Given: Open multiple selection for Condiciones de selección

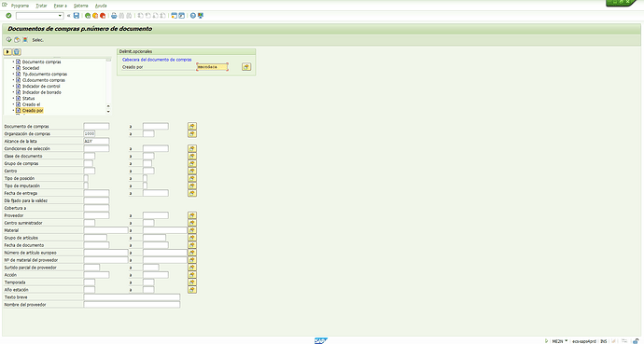Looking at the screenshot, I should pos(192,148).
